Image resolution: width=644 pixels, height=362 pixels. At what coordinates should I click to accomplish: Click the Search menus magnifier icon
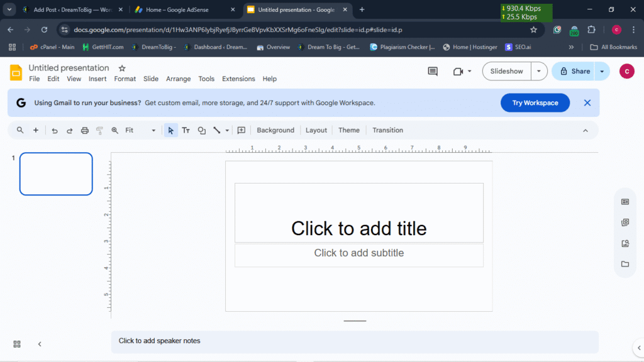pyautogui.click(x=20, y=130)
